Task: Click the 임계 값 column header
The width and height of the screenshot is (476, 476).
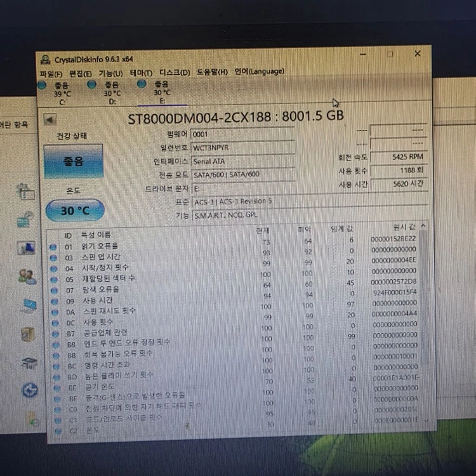Action: (x=342, y=228)
